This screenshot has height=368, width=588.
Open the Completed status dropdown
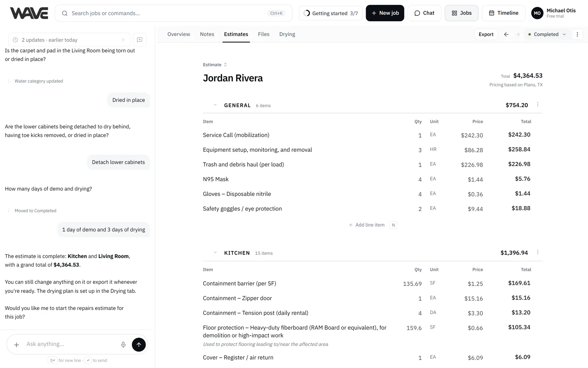(x=547, y=34)
